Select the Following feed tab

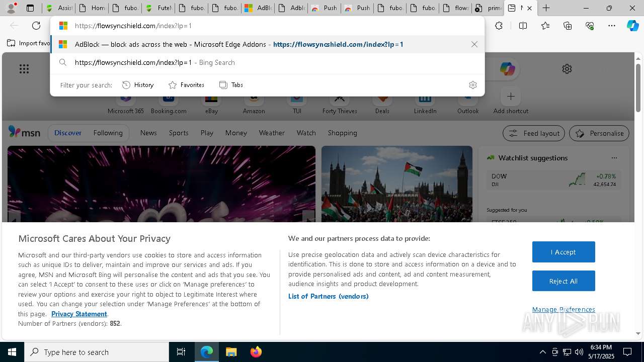coord(108,133)
